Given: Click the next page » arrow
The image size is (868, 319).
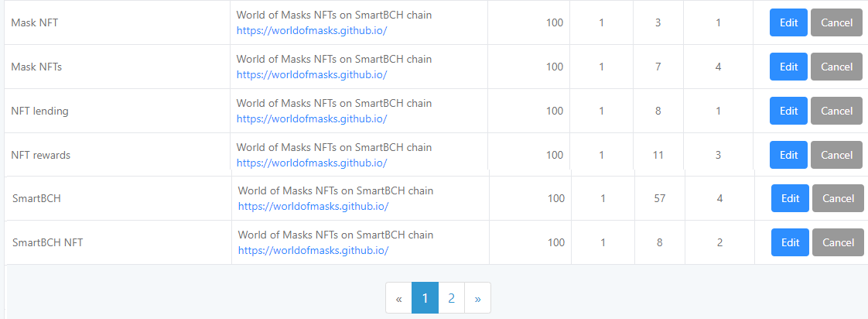Looking at the screenshot, I should coord(478,298).
